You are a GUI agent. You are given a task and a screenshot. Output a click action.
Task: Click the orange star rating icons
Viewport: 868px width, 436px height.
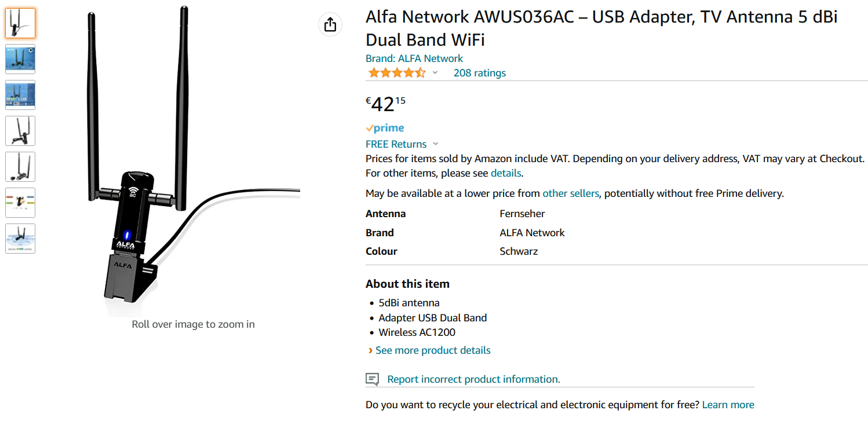click(x=396, y=73)
